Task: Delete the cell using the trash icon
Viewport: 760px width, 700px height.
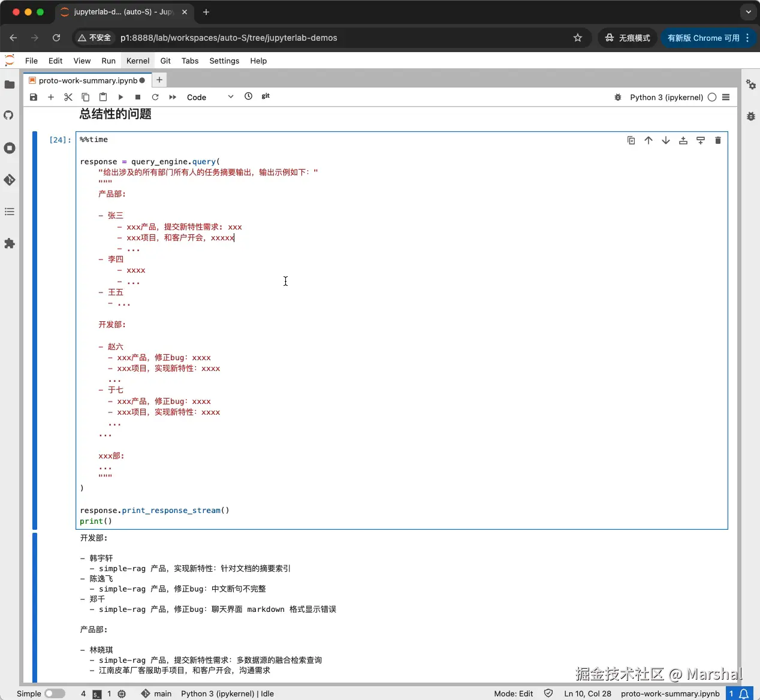Action: 718,140
